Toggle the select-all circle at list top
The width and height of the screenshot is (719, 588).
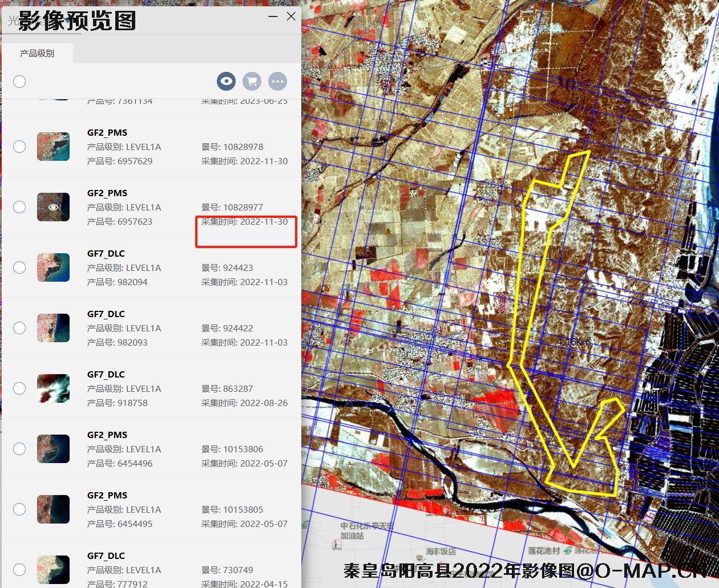(x=19, y=81)
